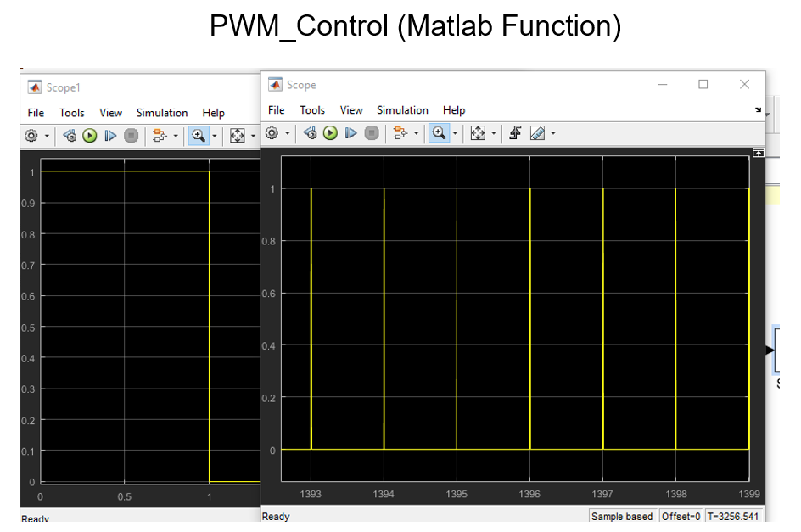801x532 pixels.
Task: Expand measurements dropdown arrow in Scope window
Action: coord(552,133)
